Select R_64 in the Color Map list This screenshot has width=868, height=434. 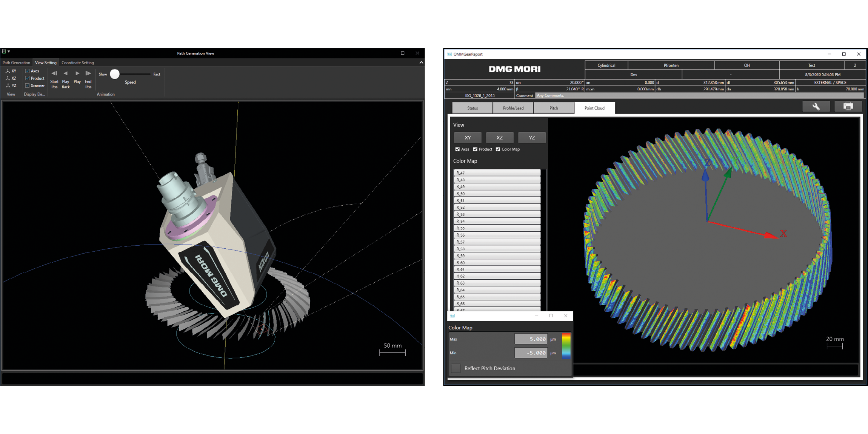point(497,290)
